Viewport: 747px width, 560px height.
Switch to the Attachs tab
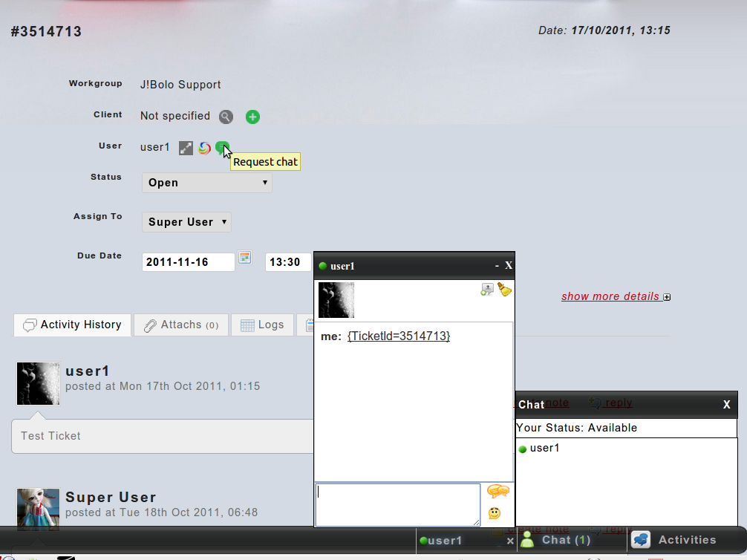point(181,325)
